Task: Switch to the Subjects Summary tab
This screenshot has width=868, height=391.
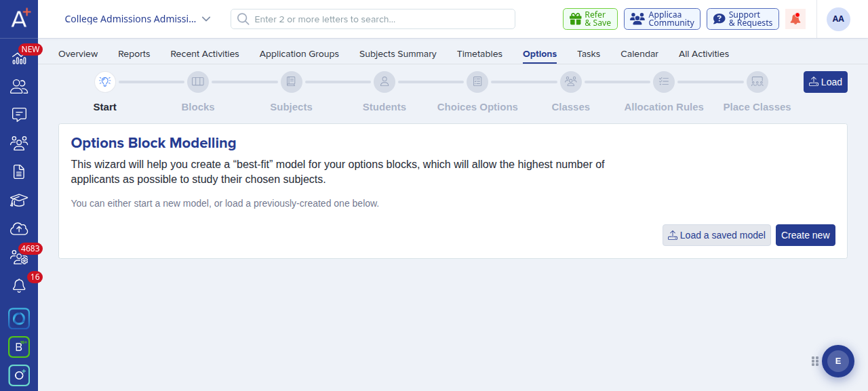Action: 398,54
